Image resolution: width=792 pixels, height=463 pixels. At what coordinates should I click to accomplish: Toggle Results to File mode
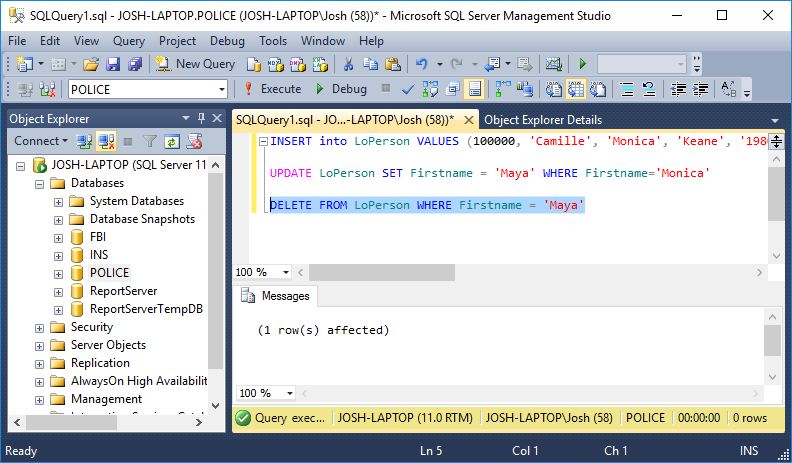point(598,89)
